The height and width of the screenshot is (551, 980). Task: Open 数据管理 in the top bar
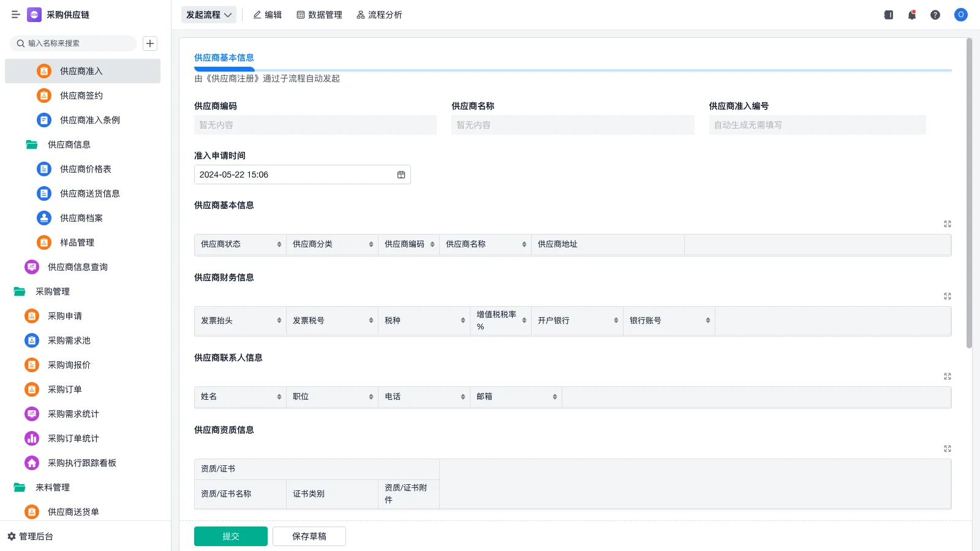319,15
